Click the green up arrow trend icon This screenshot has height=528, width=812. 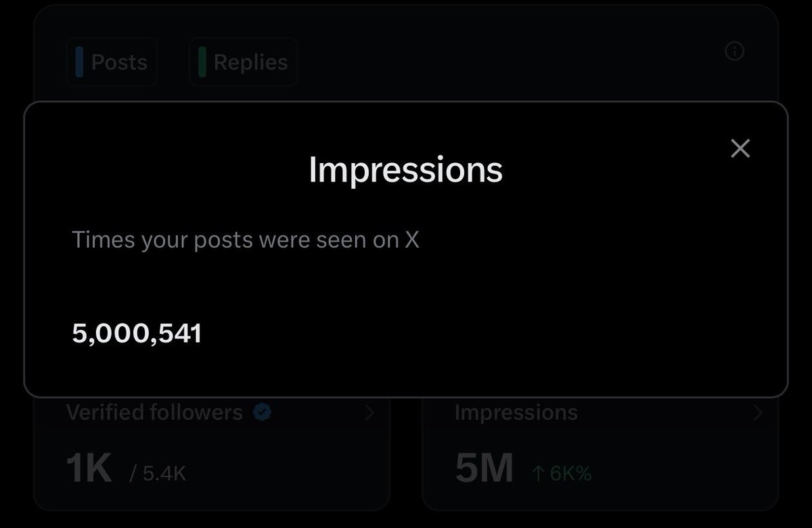(x=538, y=473)
